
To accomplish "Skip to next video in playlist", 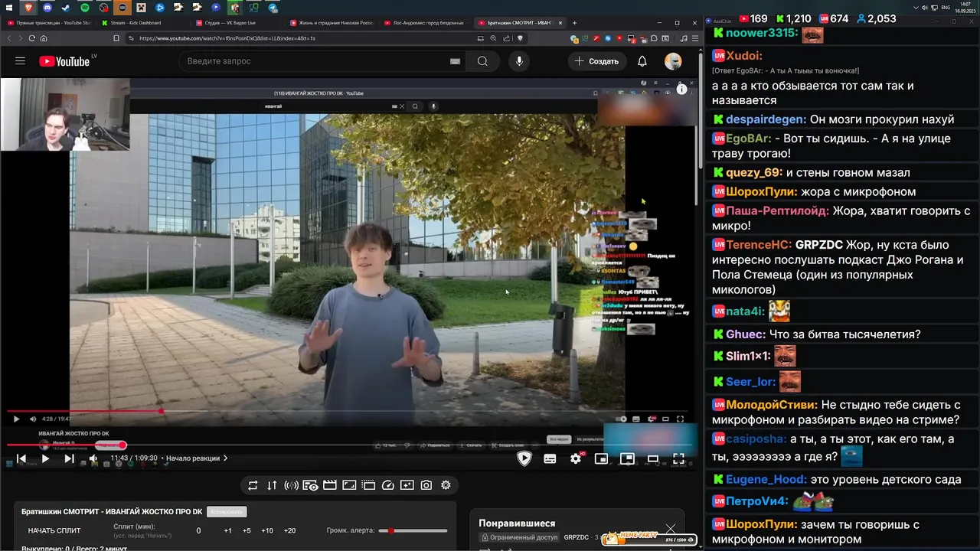I will (x=69, y=458).
